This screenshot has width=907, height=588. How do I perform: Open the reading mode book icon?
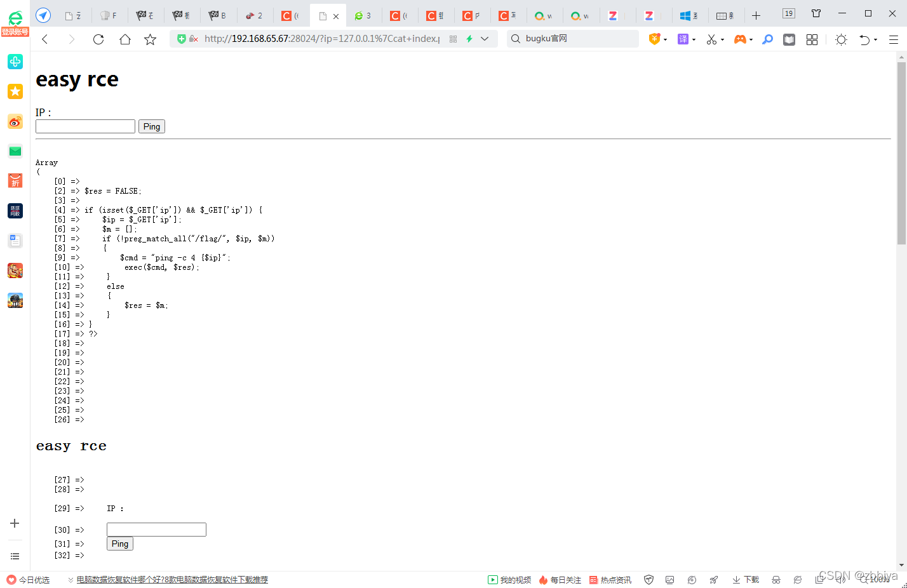(x=789, y=39)
